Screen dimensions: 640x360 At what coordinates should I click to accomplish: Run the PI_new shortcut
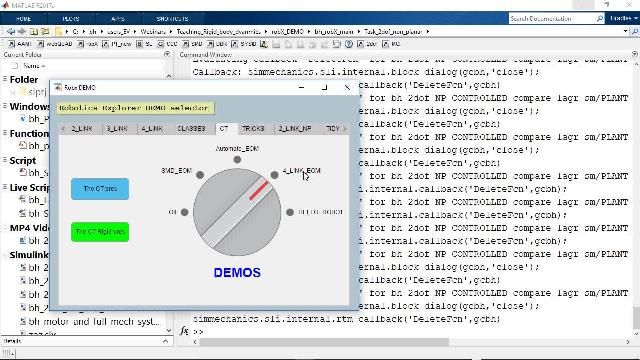pos(117,44)
